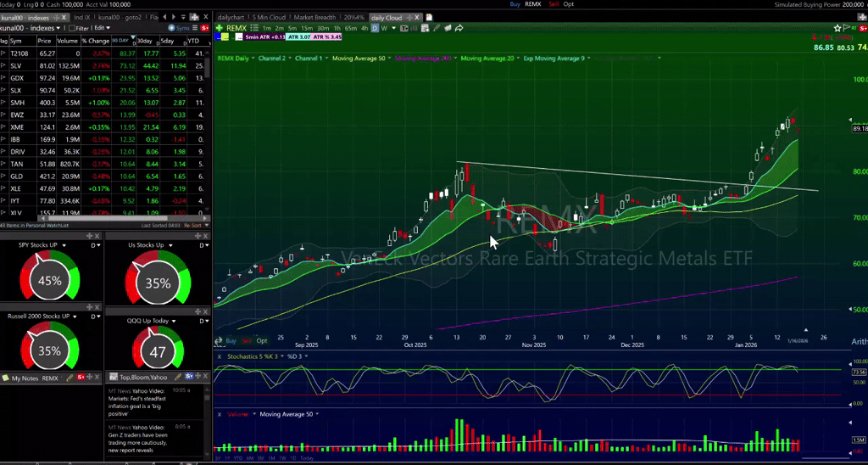Open the symbol list icon next to REMX
868x465 pixels.
tap(254, 28)
